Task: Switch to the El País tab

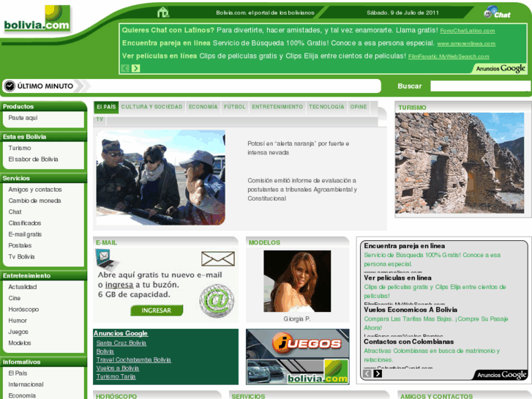Action: click(106, 107)
